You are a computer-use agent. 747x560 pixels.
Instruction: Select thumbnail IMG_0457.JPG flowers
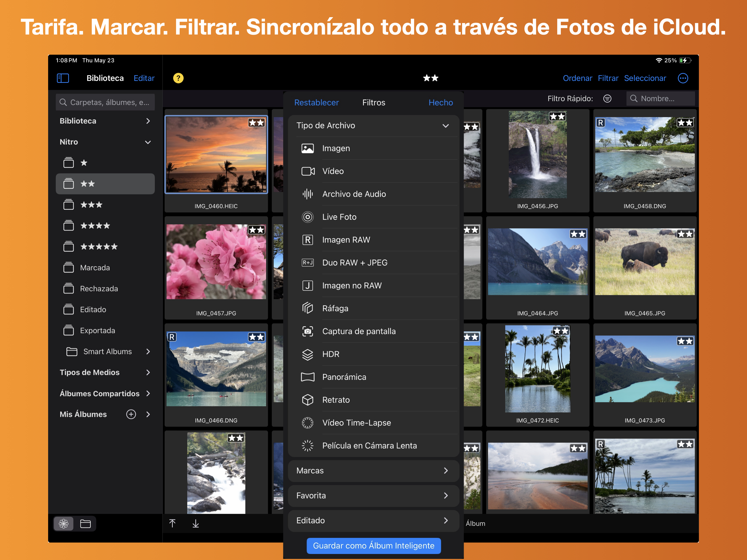click(216, 268)
